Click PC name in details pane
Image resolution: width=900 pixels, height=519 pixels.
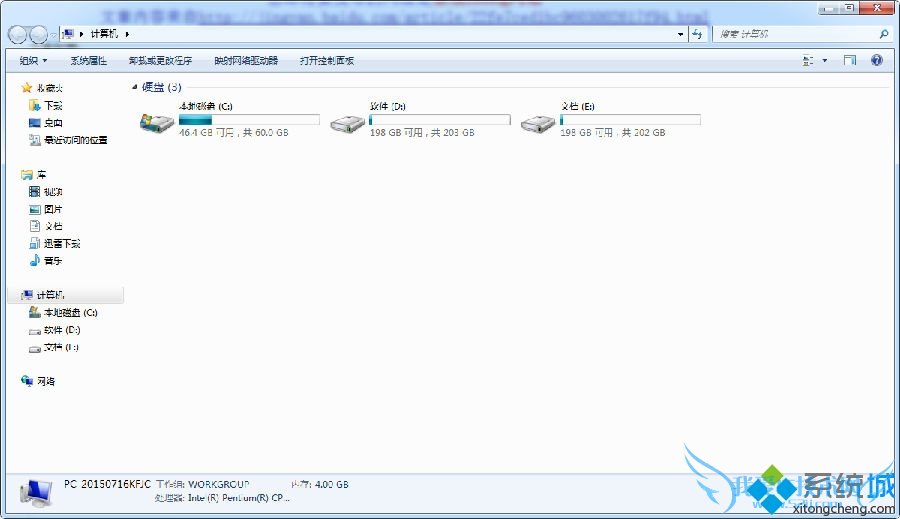(107, 484)
